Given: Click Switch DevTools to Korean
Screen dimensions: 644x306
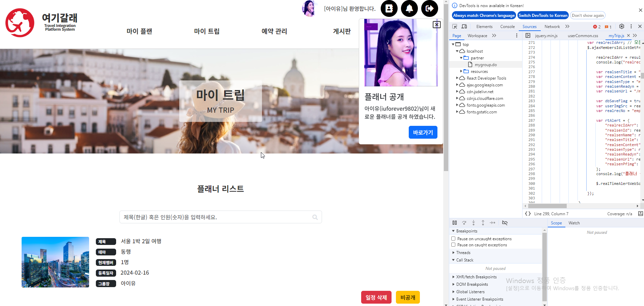Looking at the screenshot, I should pyautogui.click(x=543, y=16).
